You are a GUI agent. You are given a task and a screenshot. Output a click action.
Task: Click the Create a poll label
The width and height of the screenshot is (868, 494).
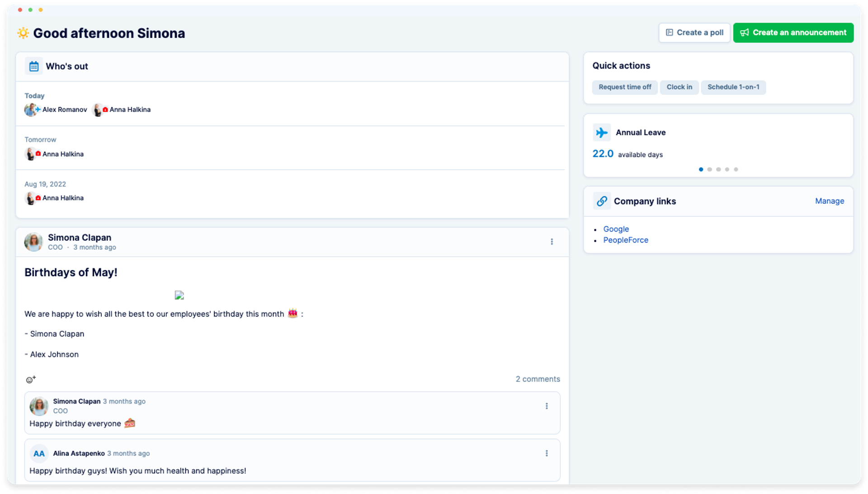coord(700,33)
